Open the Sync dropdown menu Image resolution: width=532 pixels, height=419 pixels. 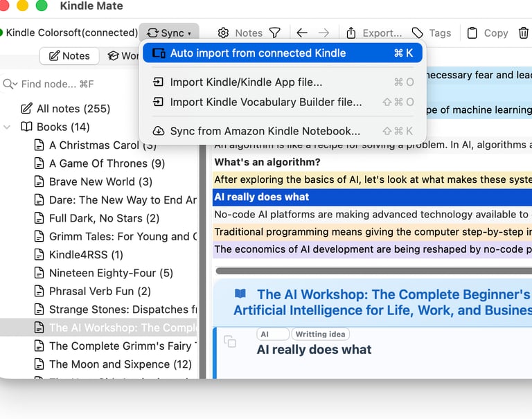coord(168,33)
